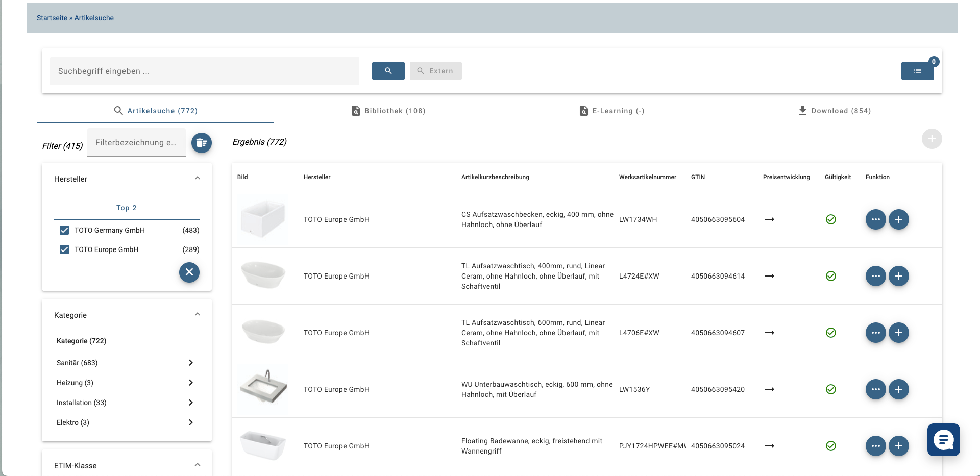Uncheck TOTO Europe GmbH checkbox

(x=64, y=249)
